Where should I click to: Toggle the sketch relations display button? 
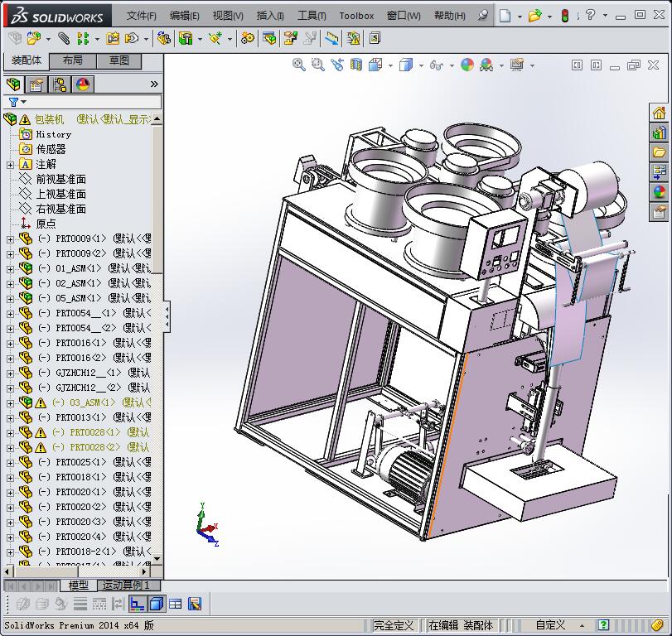coord(138,605)
